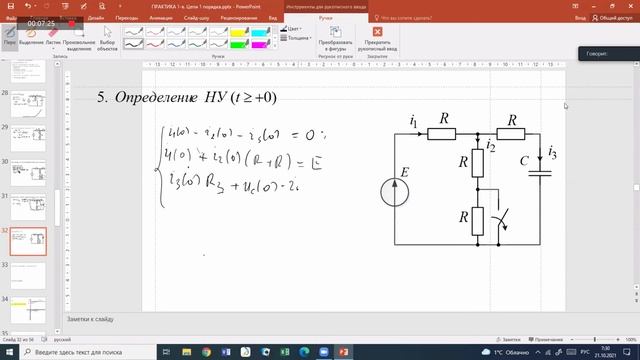Image resolution: width=640 pixels, height=360 pixels.
Task: Open the Анимация ribbon tab
Action: (161, 18)
